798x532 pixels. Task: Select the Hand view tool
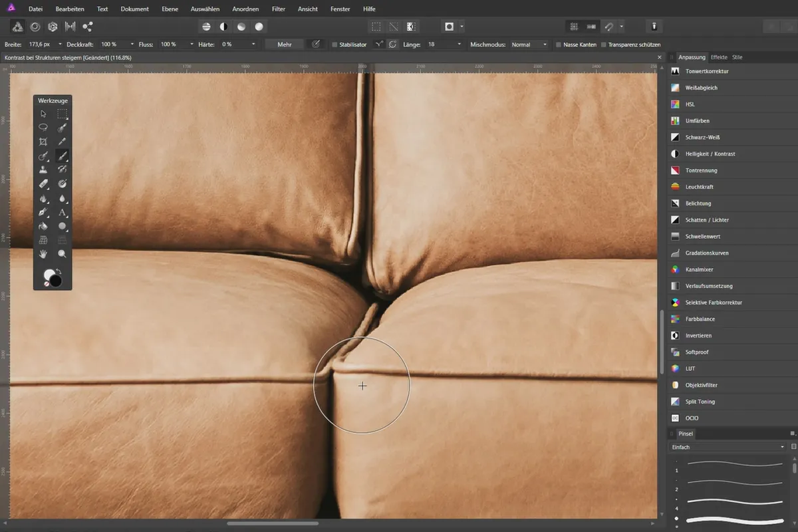click(x=43, y=254)
